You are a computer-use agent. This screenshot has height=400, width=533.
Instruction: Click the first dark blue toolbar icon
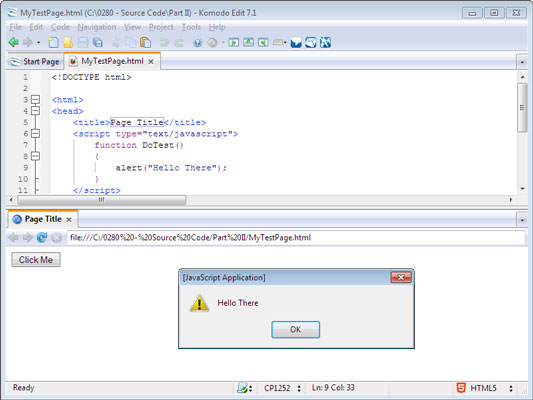[x=296, y=42]
